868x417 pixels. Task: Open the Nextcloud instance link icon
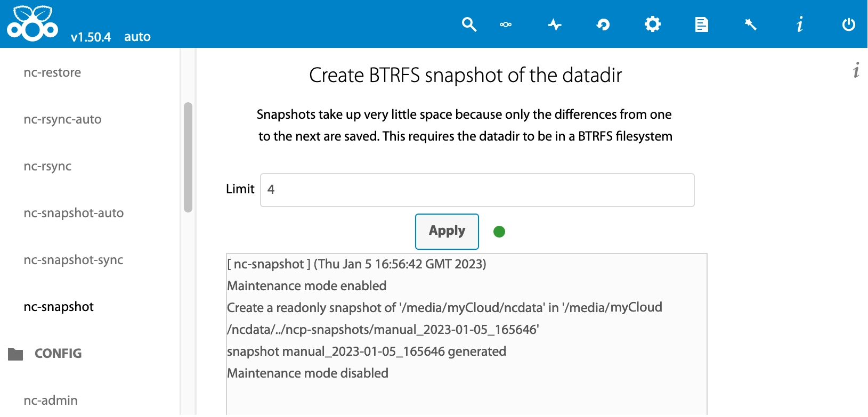tap(506, 24)
